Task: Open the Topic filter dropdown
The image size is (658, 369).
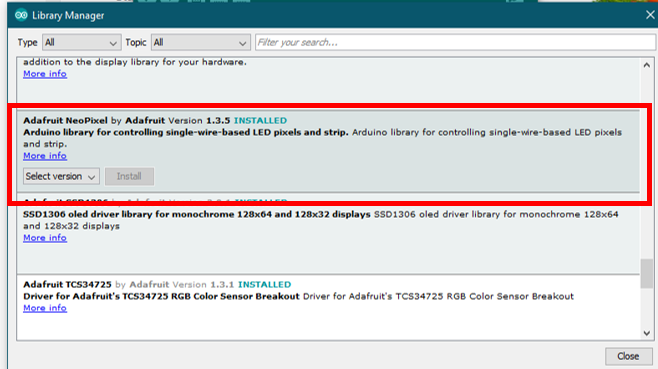Action: pyautogui.click(x=201, y=42)
